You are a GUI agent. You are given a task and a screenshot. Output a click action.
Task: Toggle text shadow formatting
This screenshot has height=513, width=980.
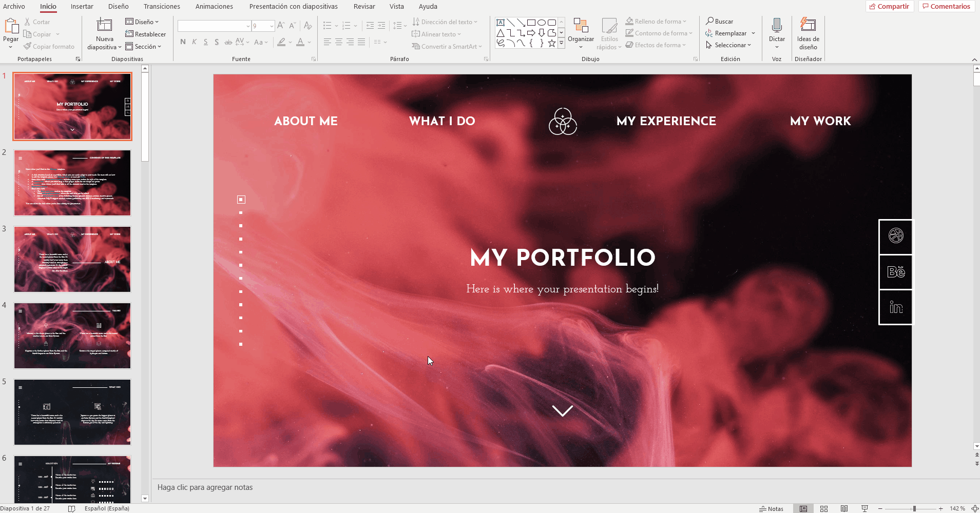click(217, 42)
